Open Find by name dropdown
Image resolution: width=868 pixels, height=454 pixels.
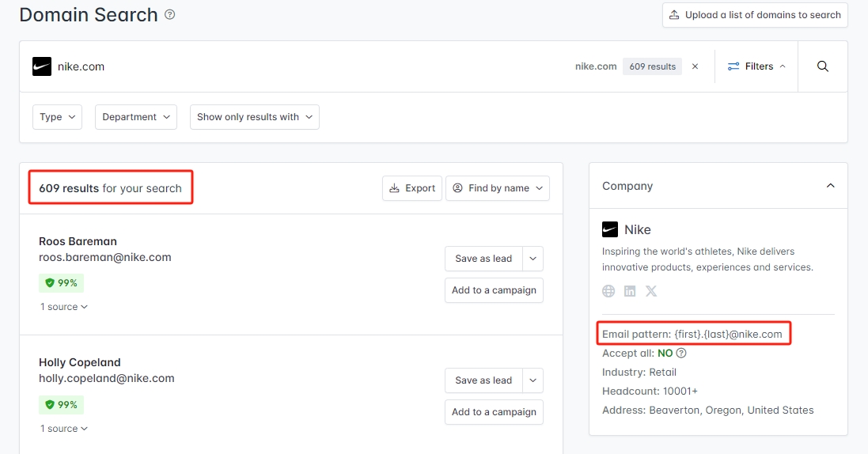coord(498,188)
